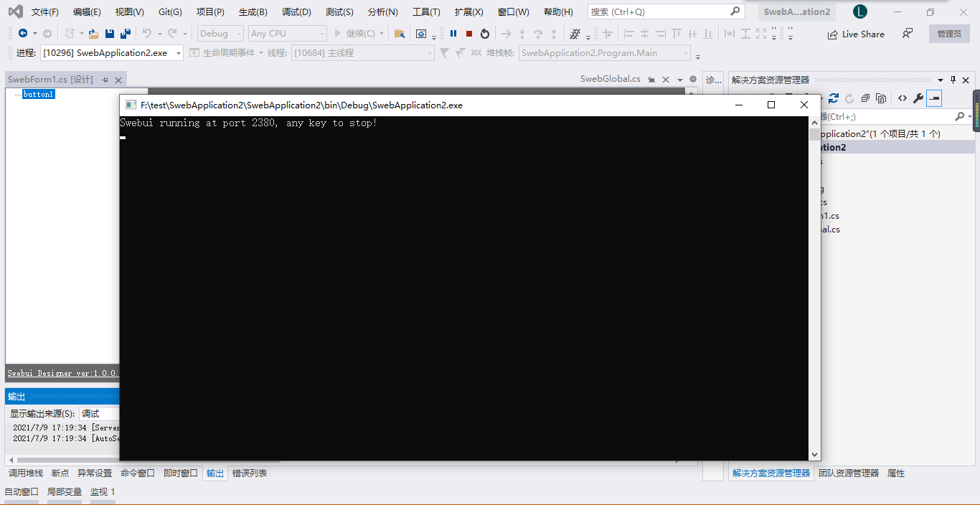Open the stack frame Program.Main dropdown
Screen dimensions: 980x505
click(x=604, y=53)
